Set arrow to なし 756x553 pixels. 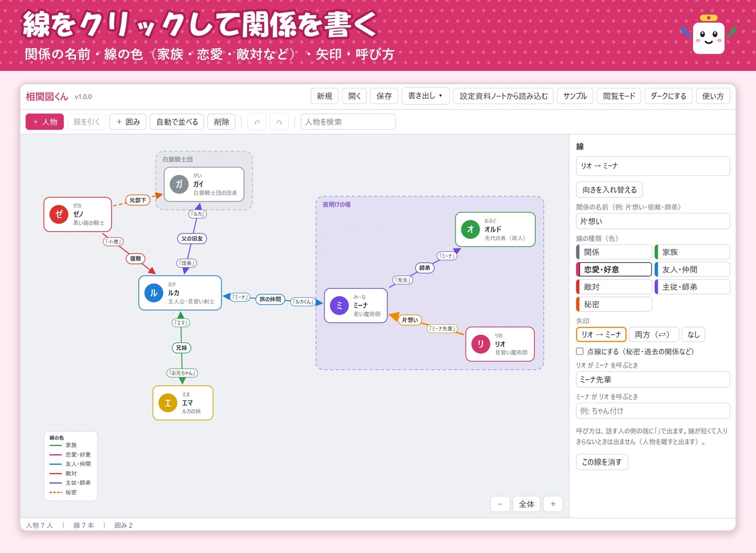[x=694, y=335]
